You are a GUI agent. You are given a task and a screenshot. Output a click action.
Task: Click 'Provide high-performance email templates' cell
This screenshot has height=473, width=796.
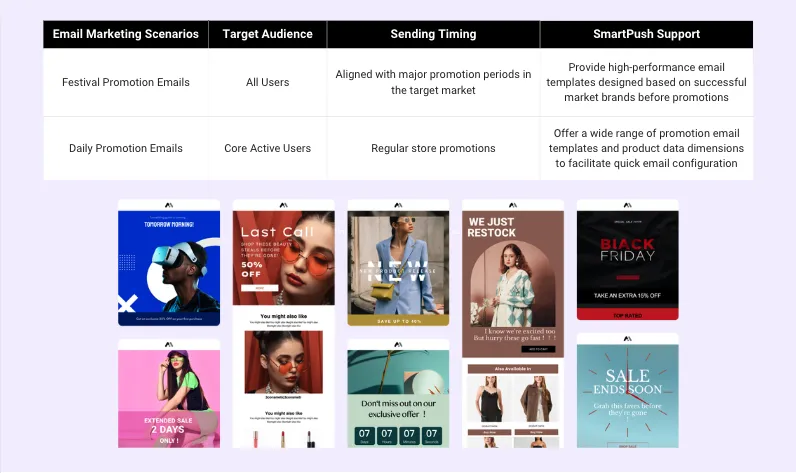pyautogui.click(x=646, y=82)
